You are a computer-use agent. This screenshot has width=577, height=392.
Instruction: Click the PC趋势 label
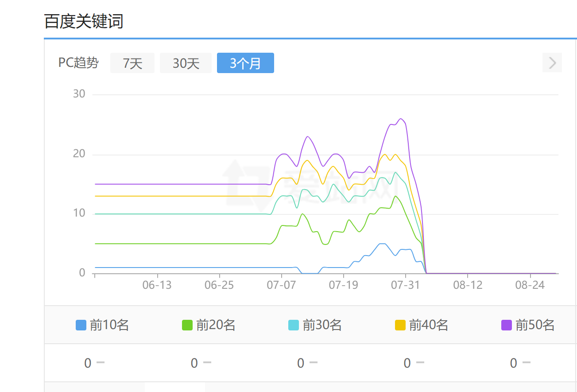(x=78, y=63)
